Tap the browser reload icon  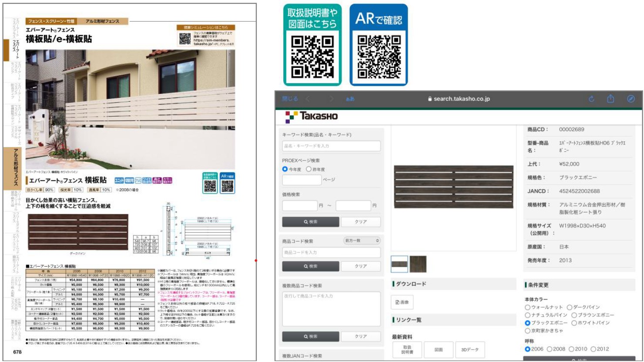(591, 99)
